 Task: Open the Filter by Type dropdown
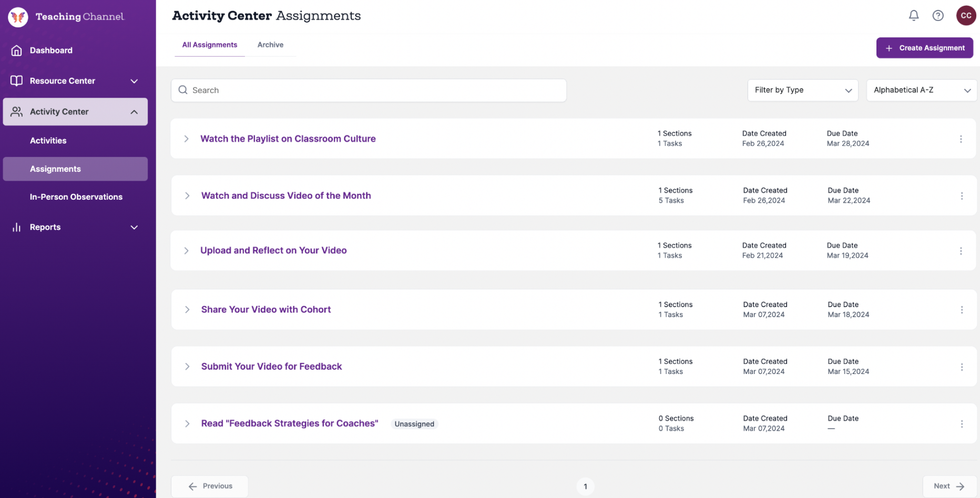pyautogui.click(x=802, y=90)
